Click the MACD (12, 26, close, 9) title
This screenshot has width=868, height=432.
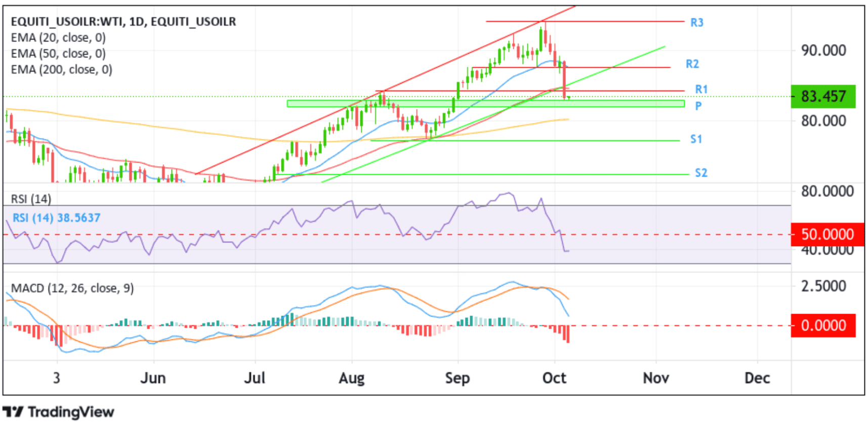pos(72,288)
